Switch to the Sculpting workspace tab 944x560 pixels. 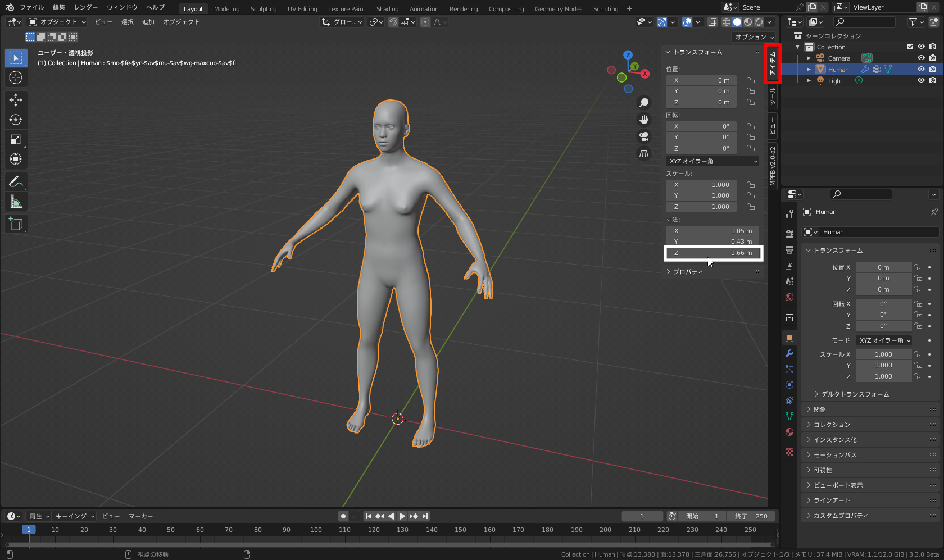263,9
